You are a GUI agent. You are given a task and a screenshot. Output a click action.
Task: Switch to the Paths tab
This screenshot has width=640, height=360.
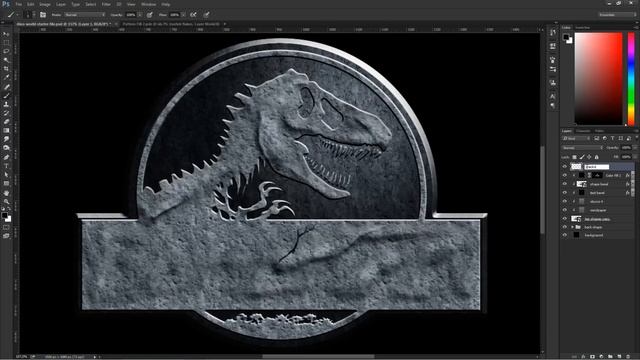click(x=599, y=131)
